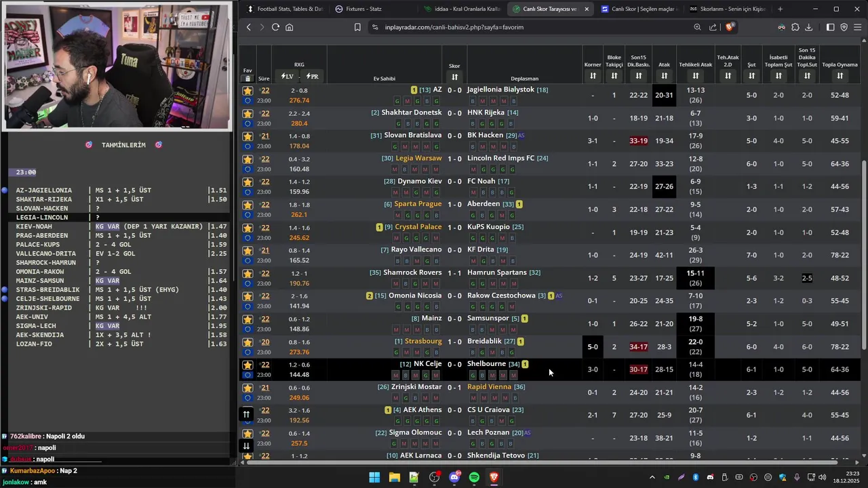Sort by Bloke Takipçi column
This screenshot has width=868, height=488.
click(614, 76)
